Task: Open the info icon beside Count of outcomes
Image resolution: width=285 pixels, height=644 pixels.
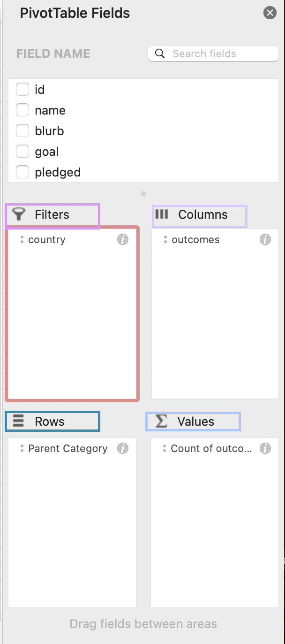Action: click(x=265, y=448)
